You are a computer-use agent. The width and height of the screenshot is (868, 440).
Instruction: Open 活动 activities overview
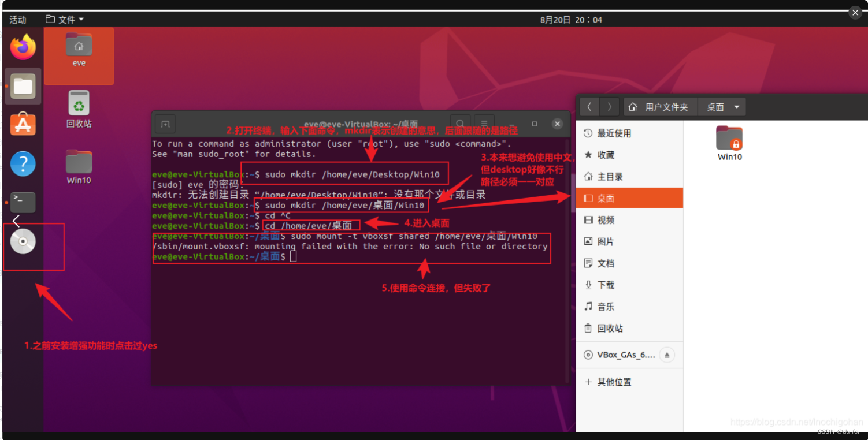click(18, 20)
